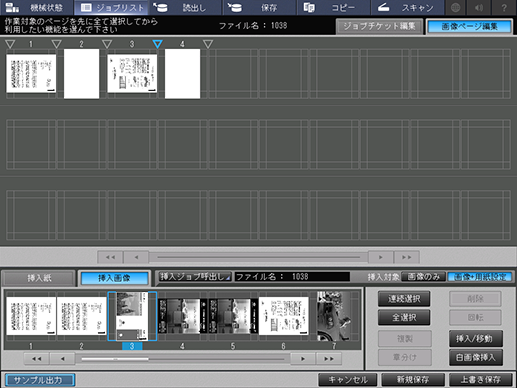The image size is (517, 388).
Task: Select page 1 thumbnail in upper area
Action: coord(31,74)
